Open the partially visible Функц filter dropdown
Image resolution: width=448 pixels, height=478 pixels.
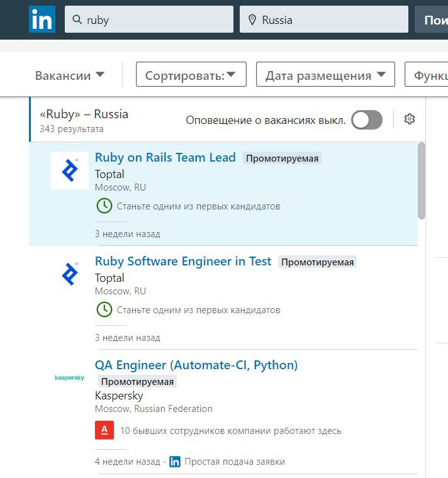427,74
